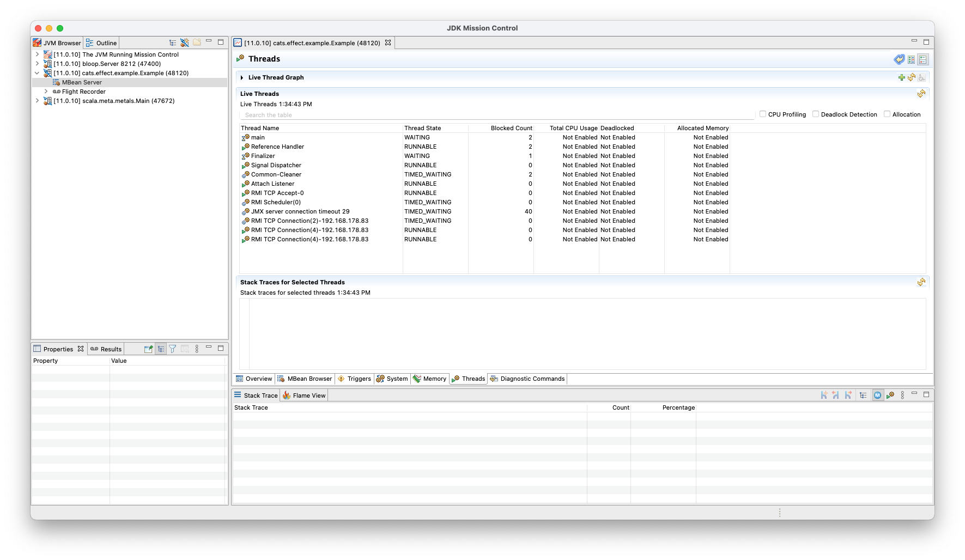Open the Triggers tab
This screenshot has height=560, width=965.
pos(354,379)
